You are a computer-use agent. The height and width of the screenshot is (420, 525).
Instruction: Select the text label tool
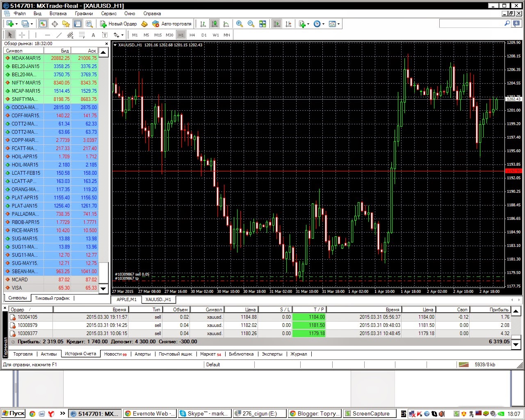[105, 35]
